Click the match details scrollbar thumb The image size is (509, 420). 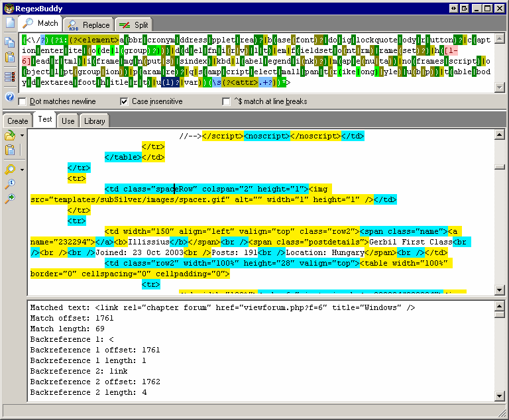point(500,314)
